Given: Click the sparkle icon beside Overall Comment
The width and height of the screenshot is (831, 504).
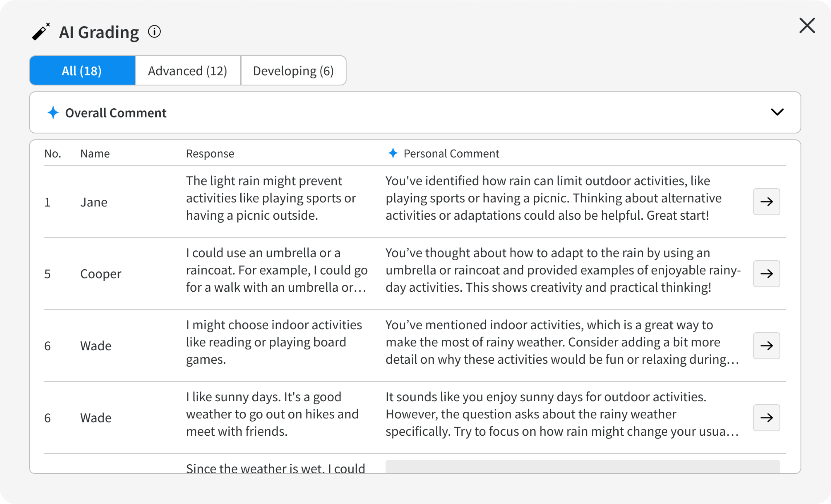Looking at the screenshot, I should tap(53, 113).
